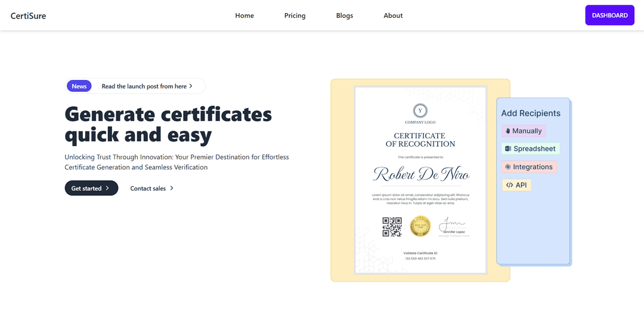Click the circular Y company logo

(420, 110)
